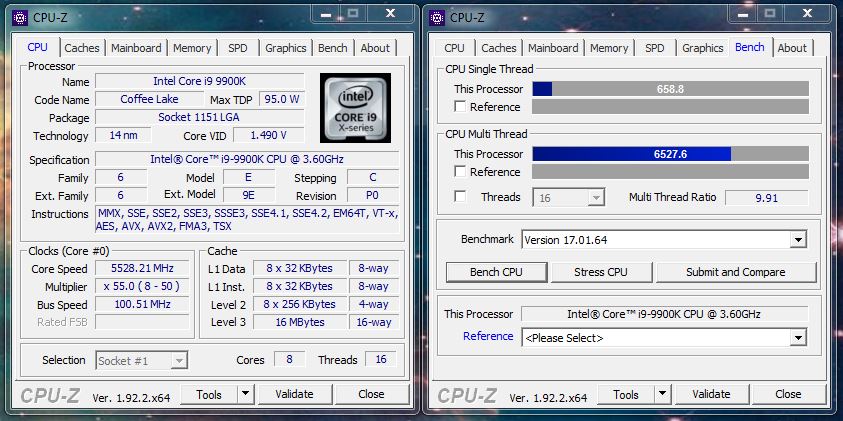Open the About tab in the right window

pyautogui.click(x=792, y=48)
